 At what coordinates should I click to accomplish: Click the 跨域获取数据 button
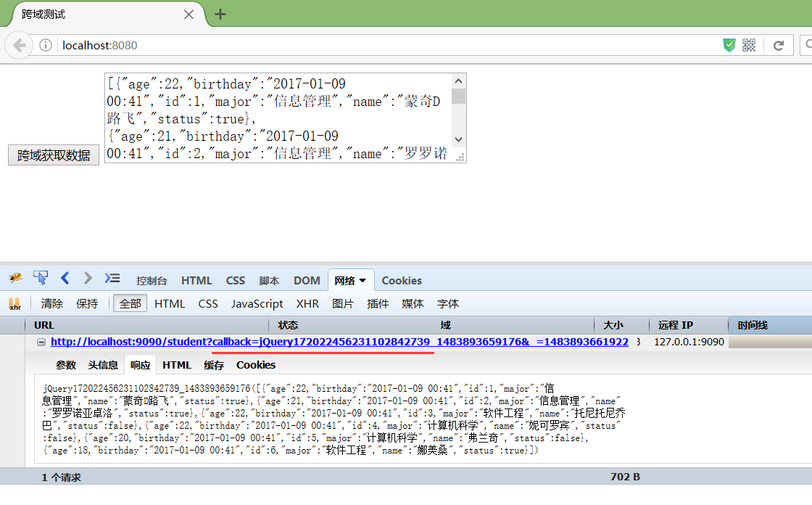[x=54, y=155]
